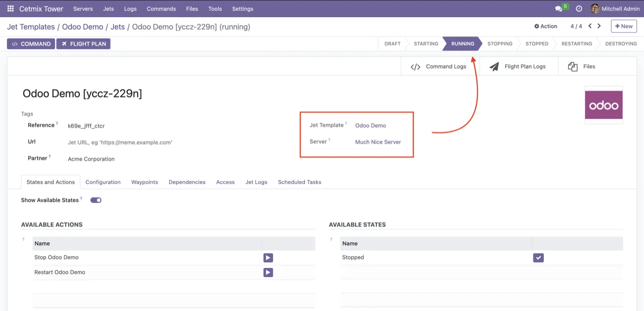Uncheck the Stopped state checkbox
The image size is (644, 311).
(538, 258)
